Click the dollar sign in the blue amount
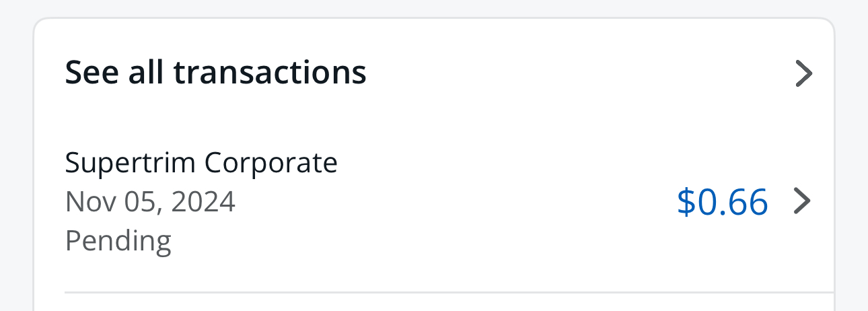Screen dimensions: 868x311 tap(686, 202)
